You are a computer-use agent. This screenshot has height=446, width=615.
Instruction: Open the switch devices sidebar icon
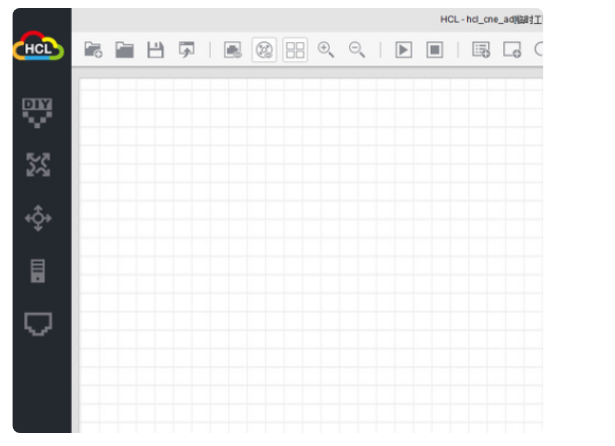[x=38, y=218]
